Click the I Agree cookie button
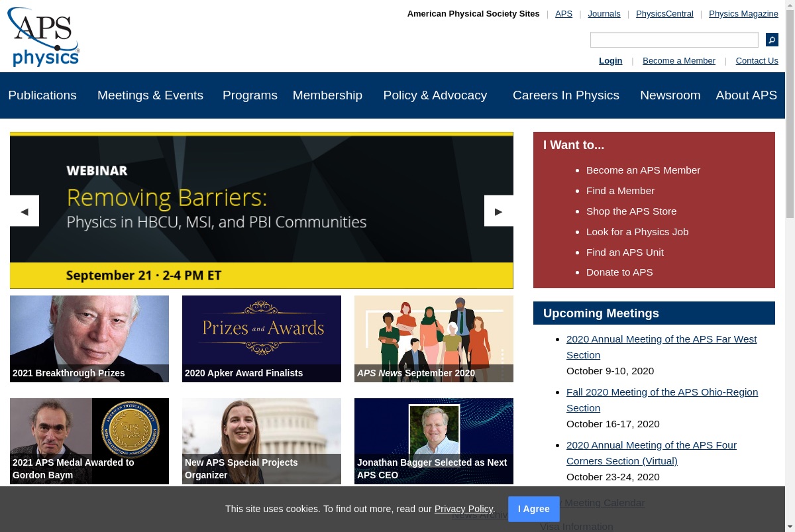The image size is (795, 532). [534, 509]
